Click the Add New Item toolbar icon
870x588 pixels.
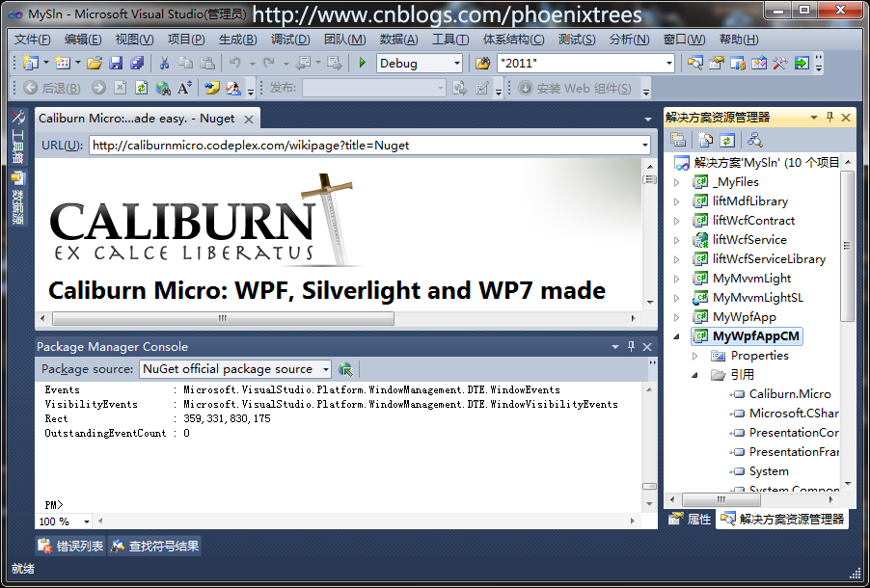(63, 64)
